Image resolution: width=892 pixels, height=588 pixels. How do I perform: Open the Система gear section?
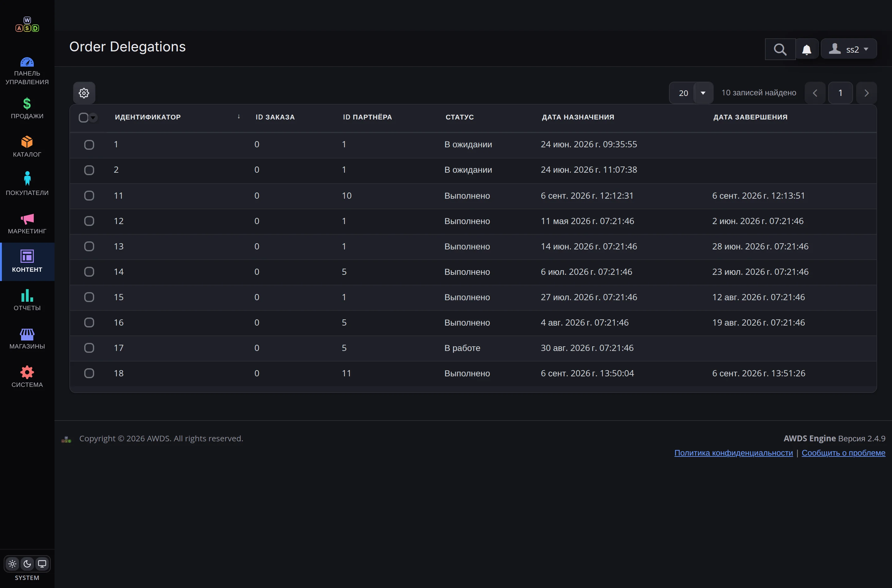[x=27, y=377]
